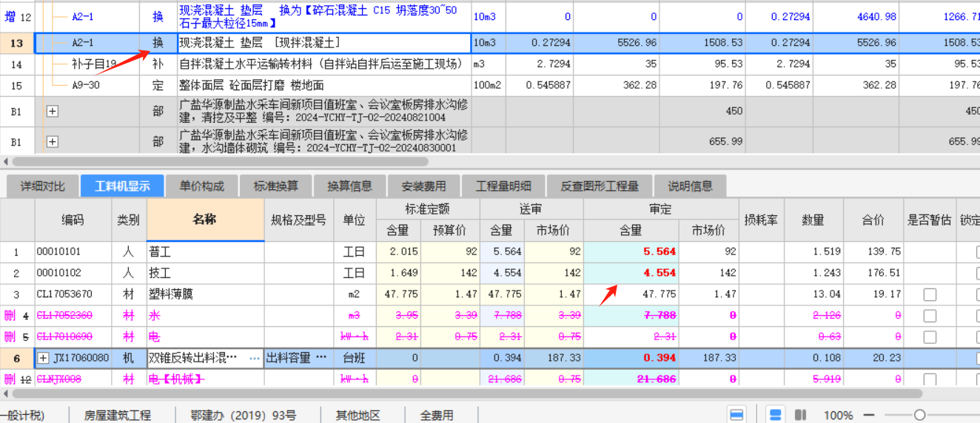Click code cell CL17053670
980x423 pixels.
(73, 294)
